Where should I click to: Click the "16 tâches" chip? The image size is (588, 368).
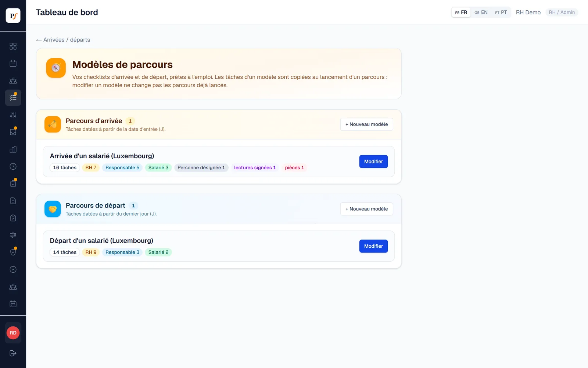pyautogui.click(x=65, y=168)
